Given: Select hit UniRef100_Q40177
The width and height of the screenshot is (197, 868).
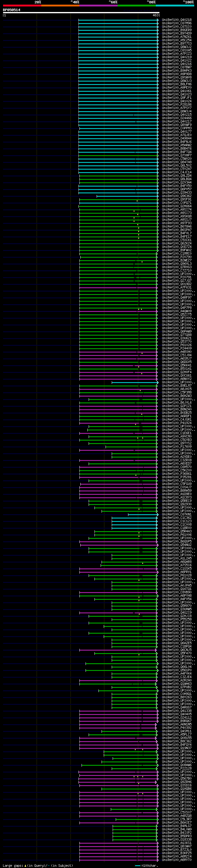Looking at the screenshot, I should [x=177, y=131].
